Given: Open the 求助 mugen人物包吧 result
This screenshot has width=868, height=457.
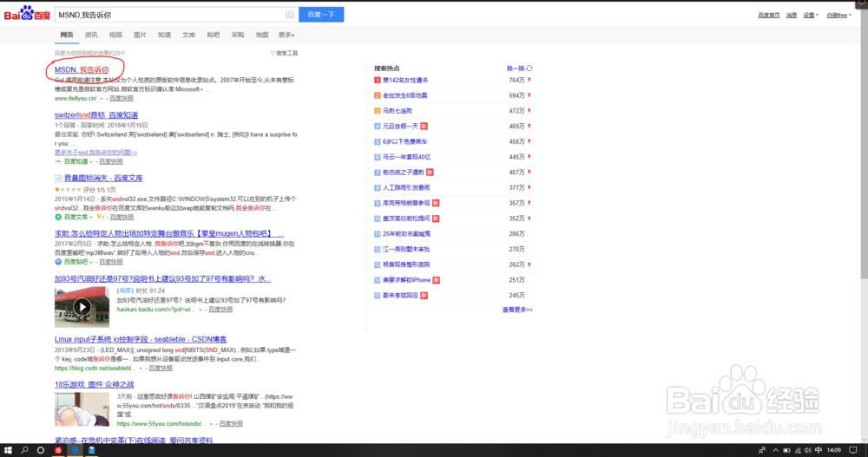Looking at the screenshot, I should 169,233.
